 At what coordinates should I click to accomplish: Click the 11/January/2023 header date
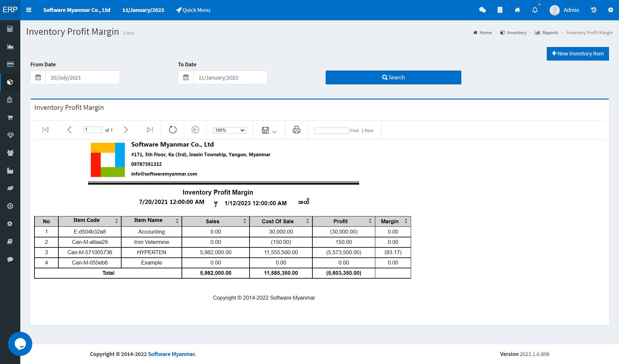click(143, 10)
